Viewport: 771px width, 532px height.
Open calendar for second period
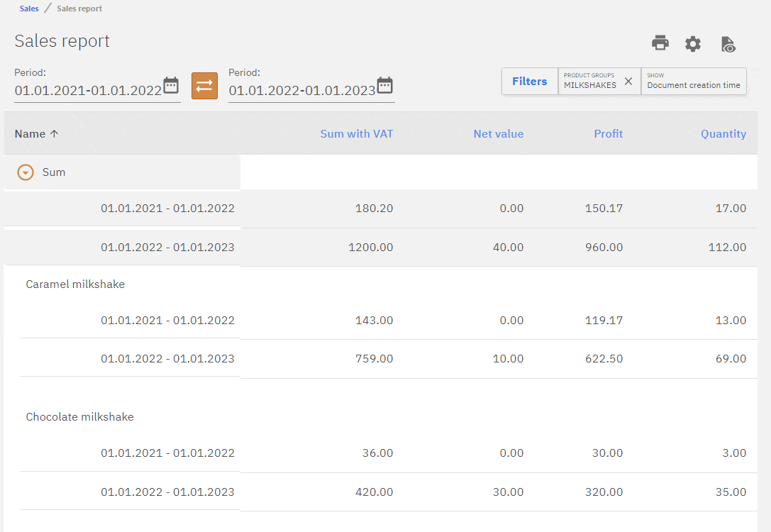[x=384, y=86]
